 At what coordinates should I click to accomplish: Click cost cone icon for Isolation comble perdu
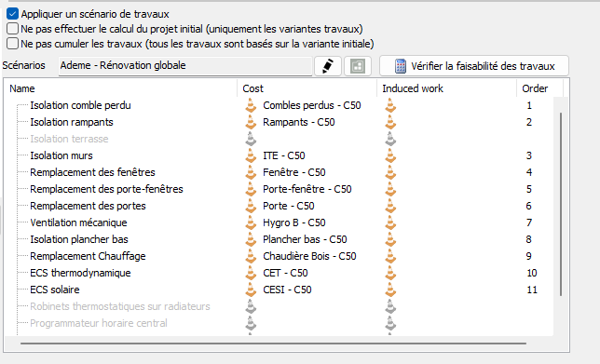tap(251, 105)
